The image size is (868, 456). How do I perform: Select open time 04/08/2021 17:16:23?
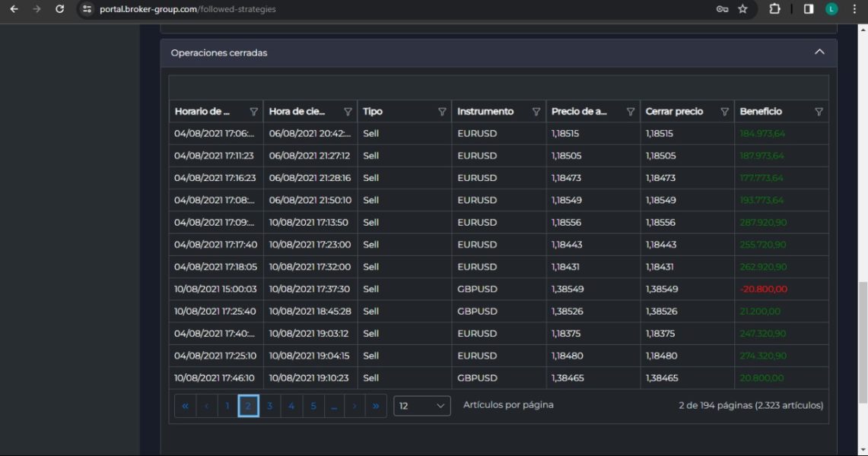[215, 178]
